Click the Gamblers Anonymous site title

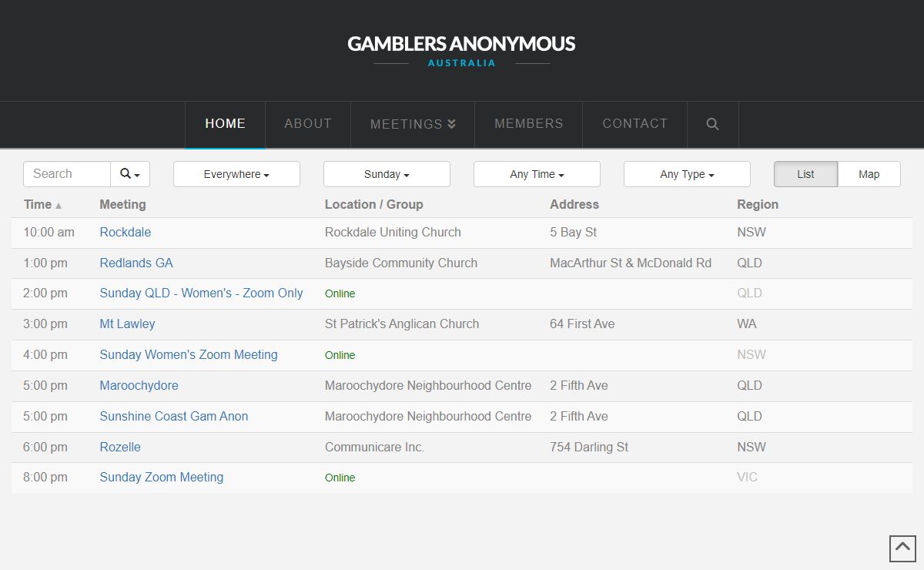pos(461,44)
